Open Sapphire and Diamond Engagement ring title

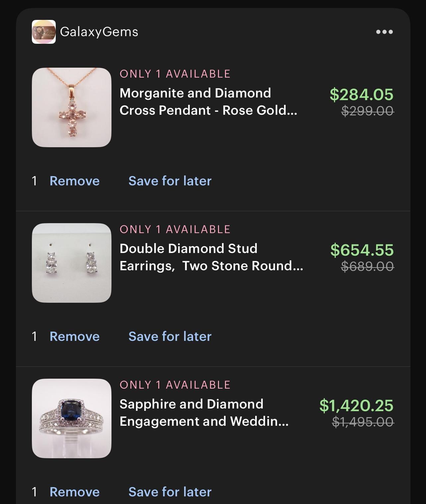(x=204, y=412)
